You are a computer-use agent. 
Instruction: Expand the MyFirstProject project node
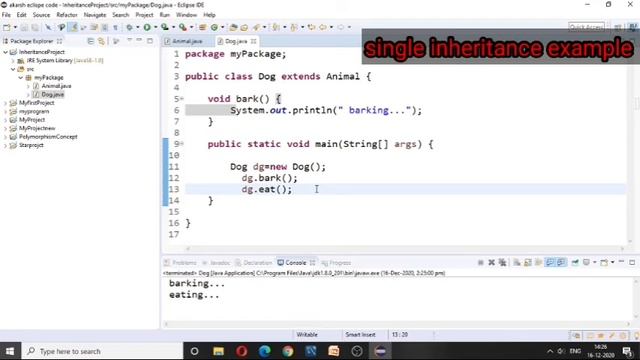pyautogui.click(x=5, y=103)
